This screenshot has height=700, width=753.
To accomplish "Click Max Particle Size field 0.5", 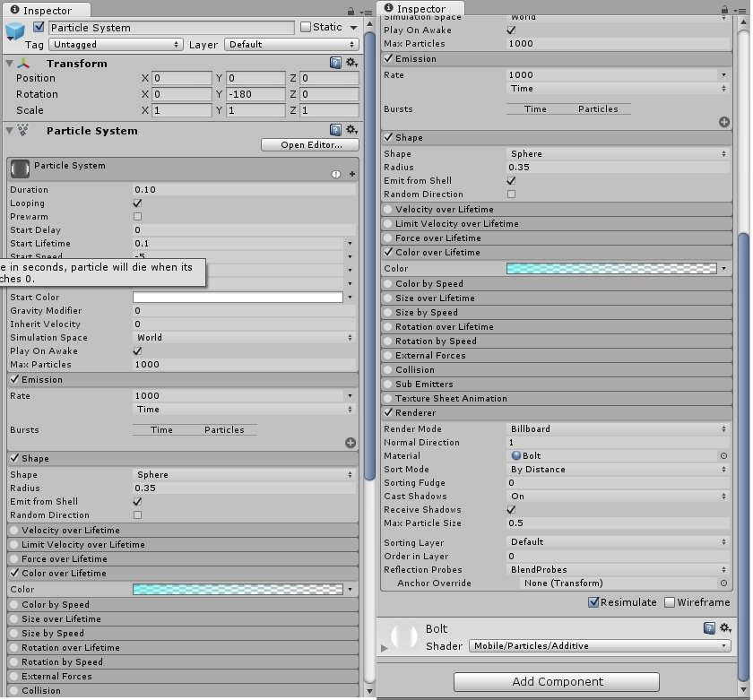I will (618, 523).
